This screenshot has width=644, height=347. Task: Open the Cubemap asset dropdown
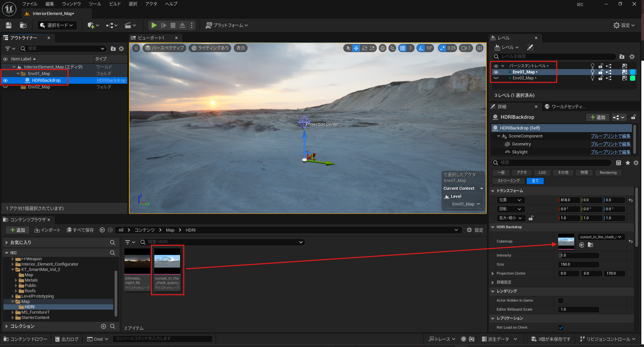(x=601, y=237)
